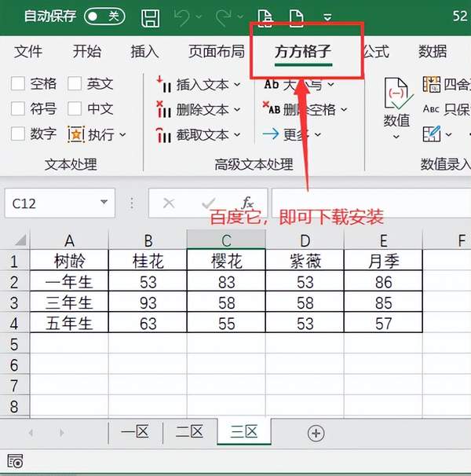This screenshot has height=476, width=471.
Task: Click the grid-with-pencil edit icon
Action: [432, 134]
